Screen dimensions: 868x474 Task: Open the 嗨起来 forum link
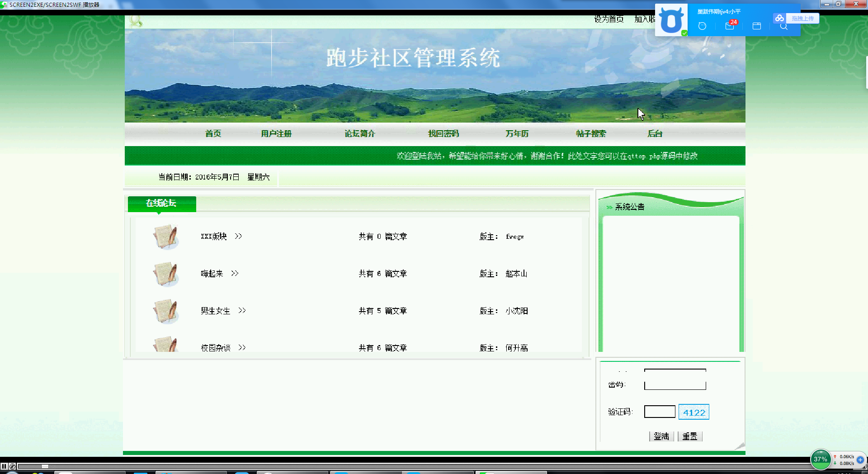(212, 274)
